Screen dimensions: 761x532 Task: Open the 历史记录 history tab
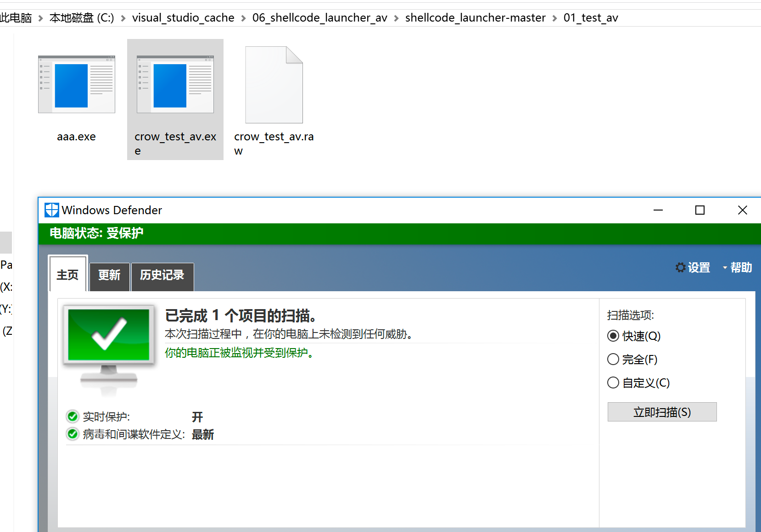162,277
